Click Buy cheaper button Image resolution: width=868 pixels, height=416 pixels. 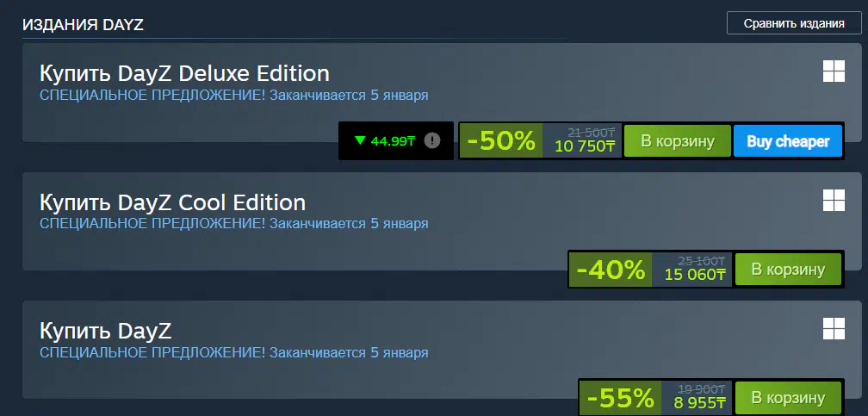788,140
